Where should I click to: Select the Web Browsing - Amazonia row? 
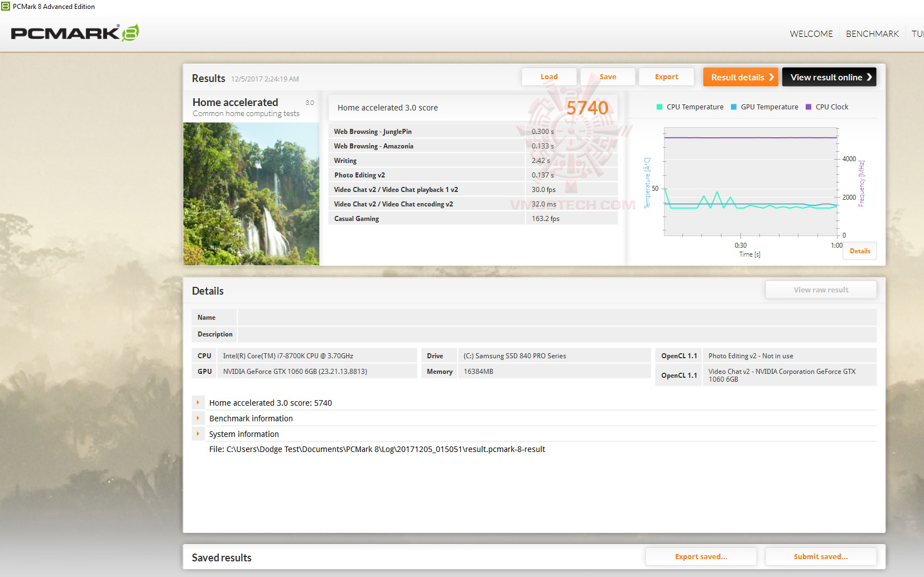473,146
